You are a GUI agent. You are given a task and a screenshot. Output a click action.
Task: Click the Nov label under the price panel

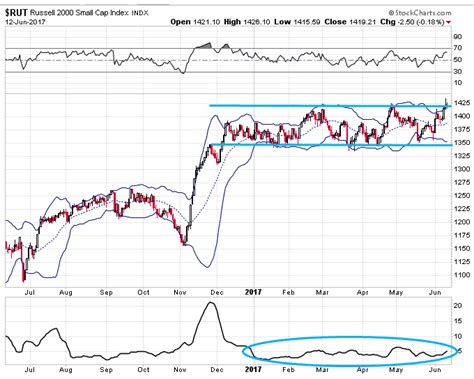click(180, 292)
